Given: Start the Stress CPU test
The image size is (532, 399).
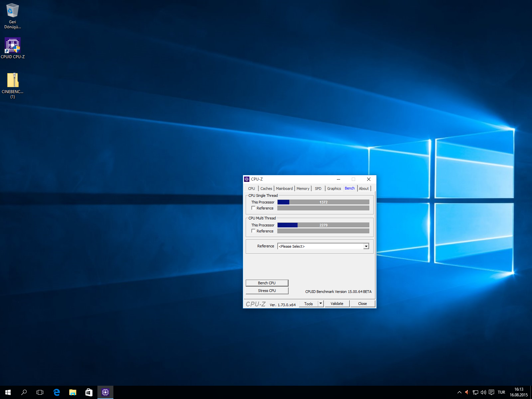Looking at the screenshot, I should (x=267, y=291).
